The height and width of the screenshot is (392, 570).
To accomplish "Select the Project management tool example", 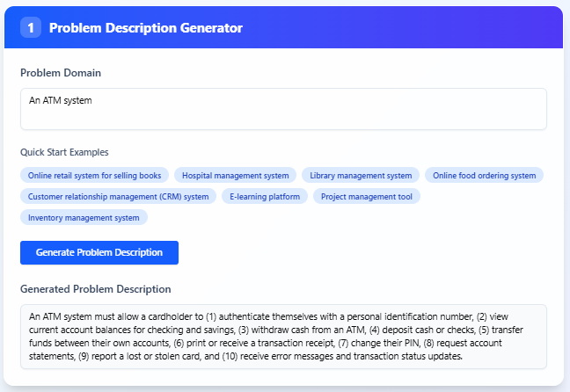I will [367, 196].
